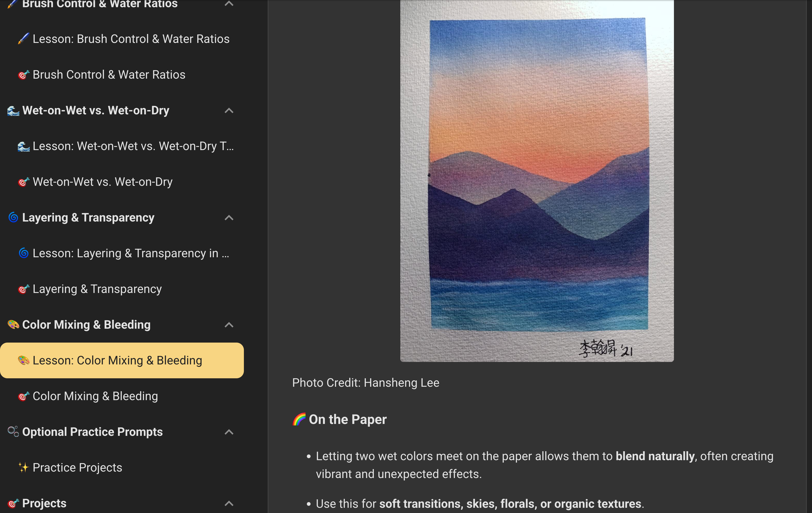Click target icon beside Brush Control & Water Ratios
The width and height of the screenshot is (812, 513).
[x=24, y=75]
